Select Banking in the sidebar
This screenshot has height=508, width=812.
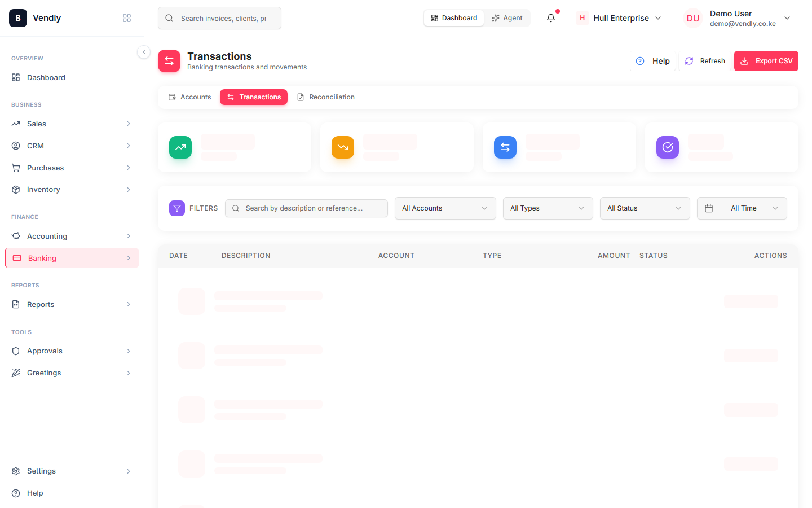point(72,258)
